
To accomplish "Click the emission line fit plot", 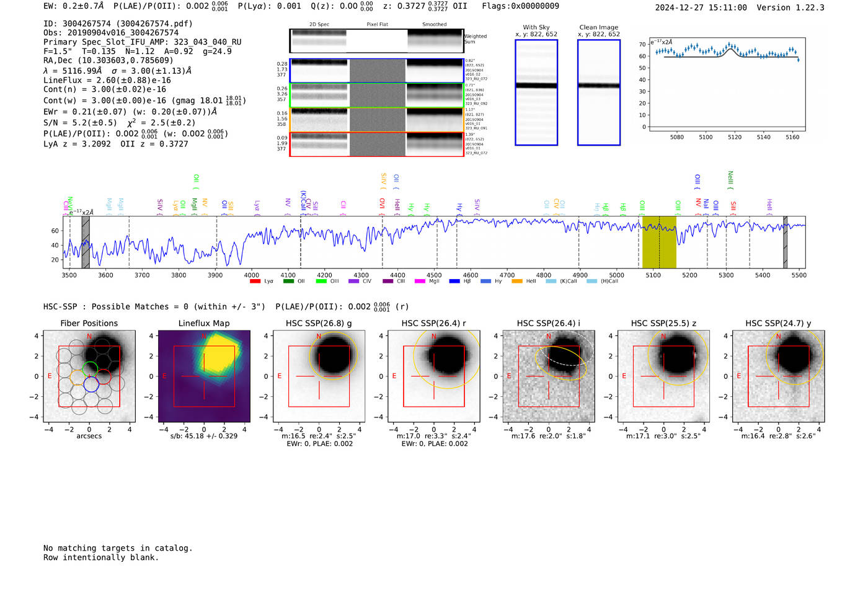I will pyautogui.click(x=727, y=85).
